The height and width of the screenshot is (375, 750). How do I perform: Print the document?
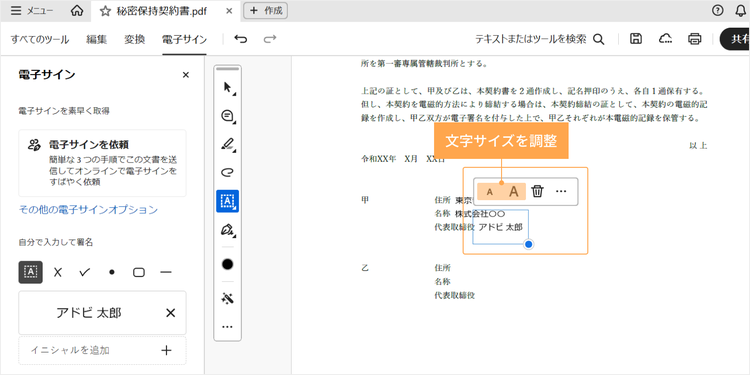(695, 39)
